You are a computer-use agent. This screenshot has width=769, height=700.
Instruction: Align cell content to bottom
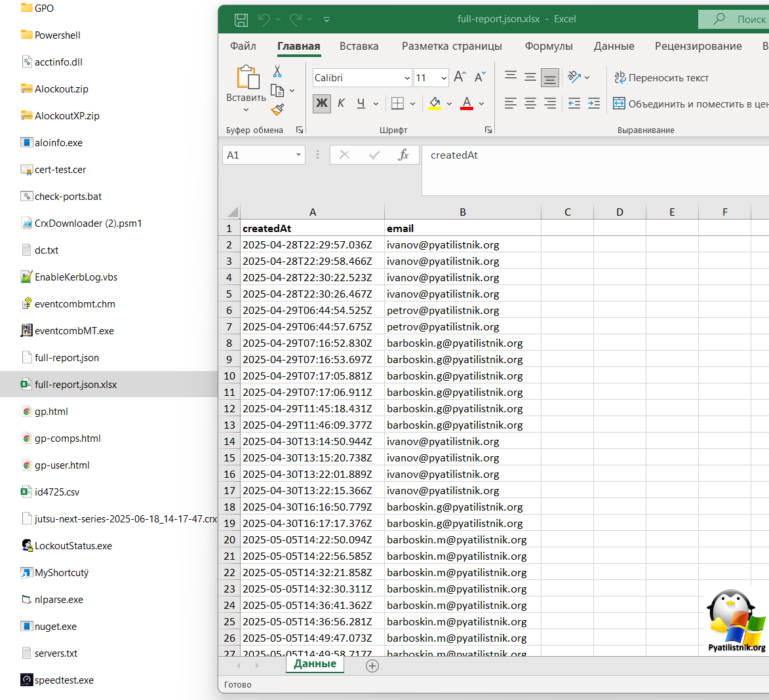coord(550,77)
